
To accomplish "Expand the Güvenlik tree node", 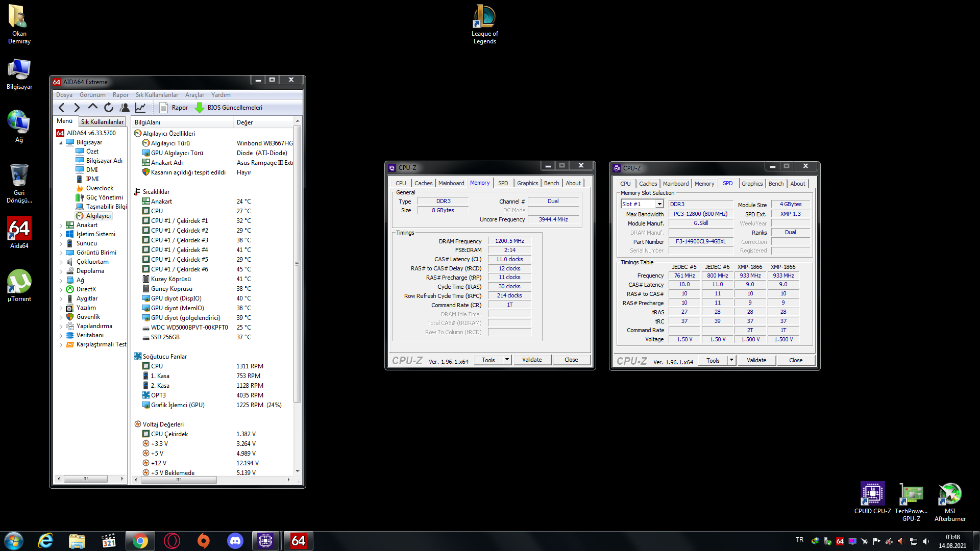I will tap(61, 317).
